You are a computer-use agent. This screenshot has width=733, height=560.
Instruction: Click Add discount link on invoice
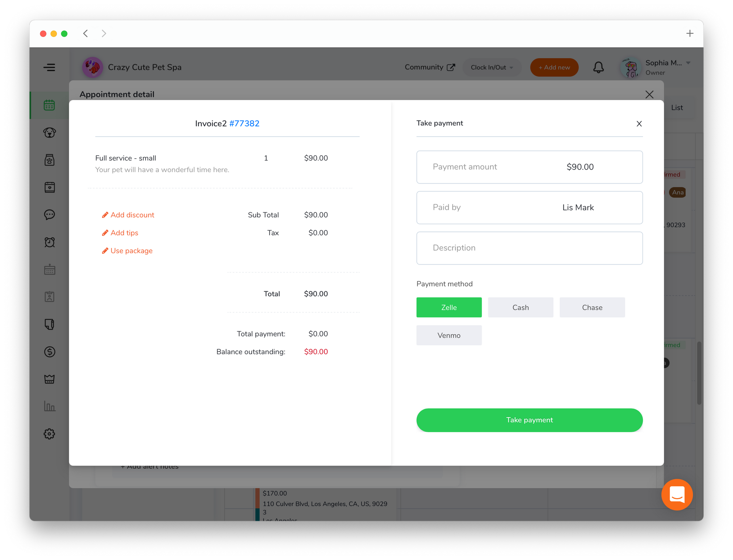(x=128, y=215)
